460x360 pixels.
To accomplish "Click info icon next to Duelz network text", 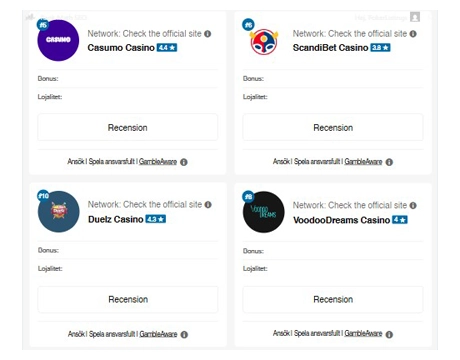I will [208, 205].
